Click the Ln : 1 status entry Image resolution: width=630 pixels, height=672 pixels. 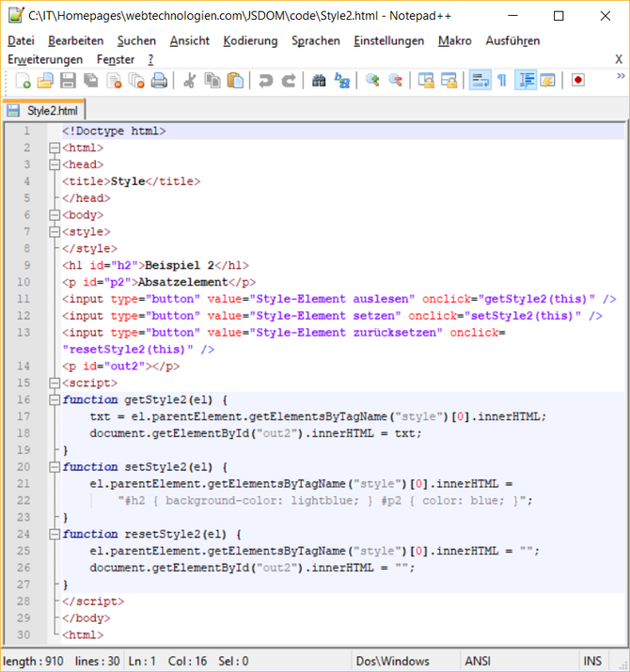coord(142,661)
